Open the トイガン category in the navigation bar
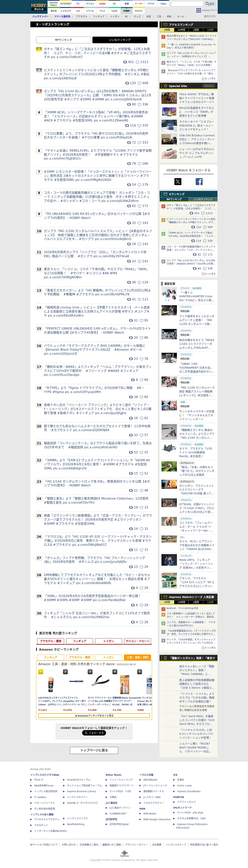 (x=115, y=16)
